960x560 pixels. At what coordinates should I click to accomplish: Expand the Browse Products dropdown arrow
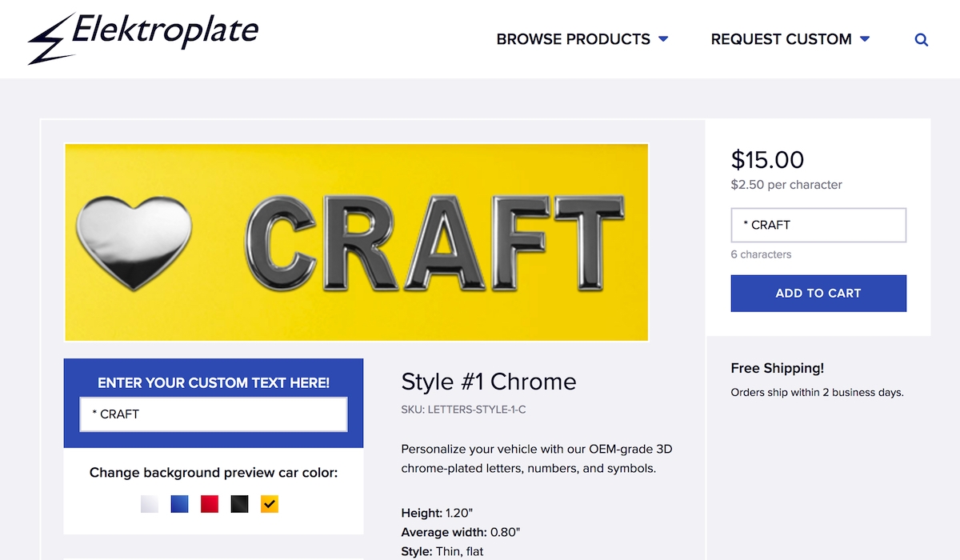coord(663,39)
